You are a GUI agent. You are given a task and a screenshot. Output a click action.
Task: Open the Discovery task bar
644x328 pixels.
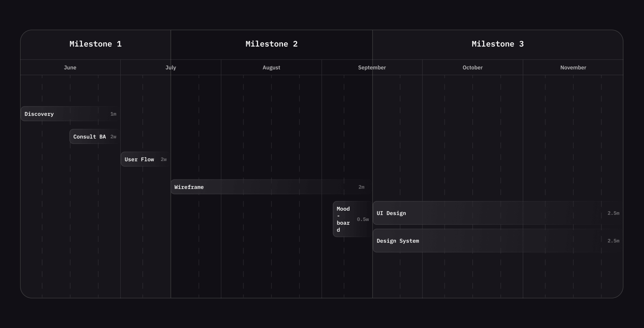coord(70,114)
